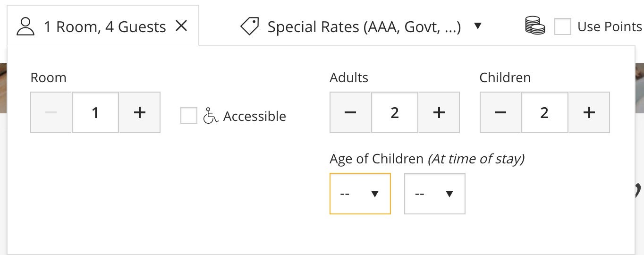Add one more child
644x255 pixels.
pos(589,112)
